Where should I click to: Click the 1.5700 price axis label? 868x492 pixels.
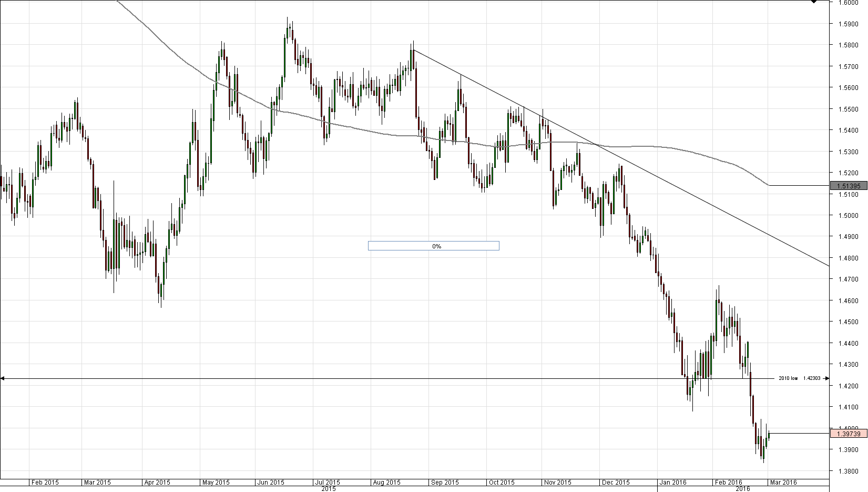tap(849, 66)
